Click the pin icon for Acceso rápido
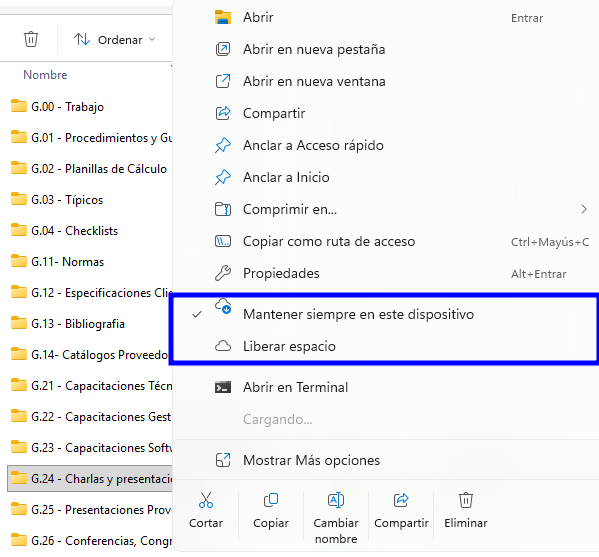 click(x=223, y=145)
